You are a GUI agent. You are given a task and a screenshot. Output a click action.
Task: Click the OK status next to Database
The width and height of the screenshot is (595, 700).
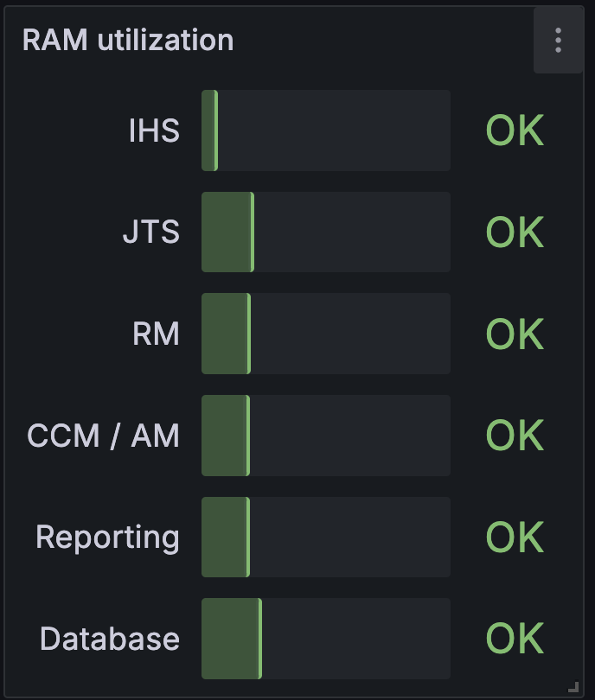(515, 639)
